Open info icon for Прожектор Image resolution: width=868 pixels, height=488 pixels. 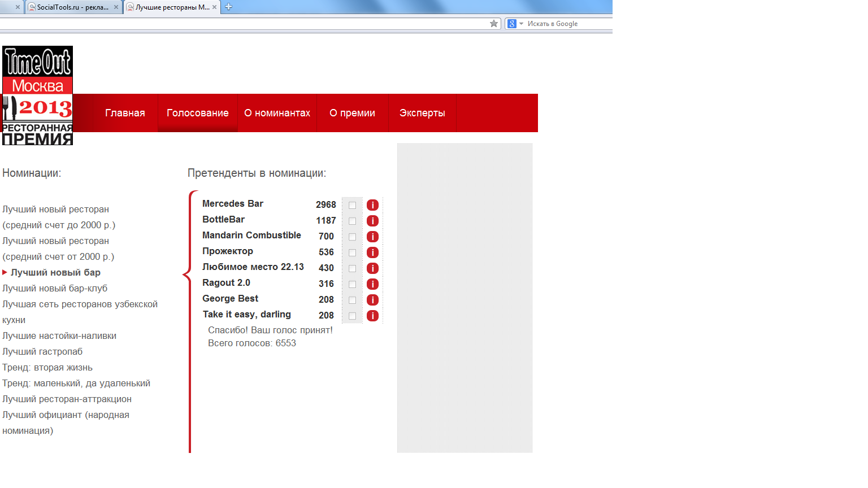pos(372,252)
